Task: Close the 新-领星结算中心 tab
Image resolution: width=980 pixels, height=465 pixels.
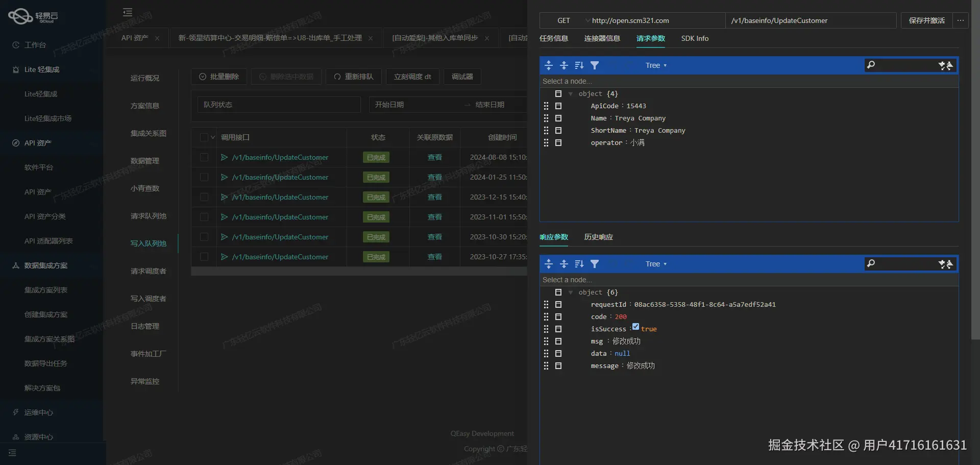Action: (371, 38)
